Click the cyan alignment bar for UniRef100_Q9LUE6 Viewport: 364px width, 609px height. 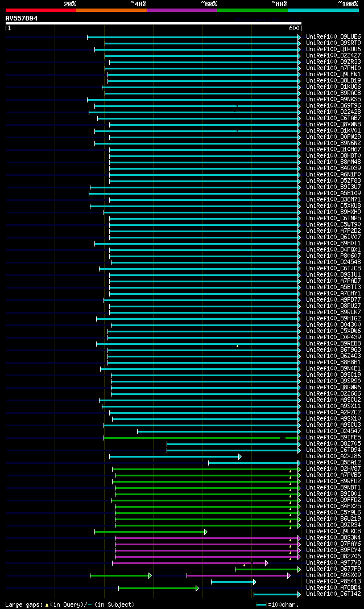pyautogui.click(x=193, y=38)
